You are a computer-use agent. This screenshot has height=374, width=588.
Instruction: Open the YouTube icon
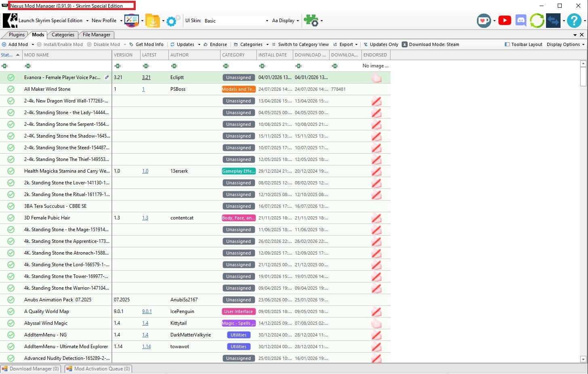505,20
